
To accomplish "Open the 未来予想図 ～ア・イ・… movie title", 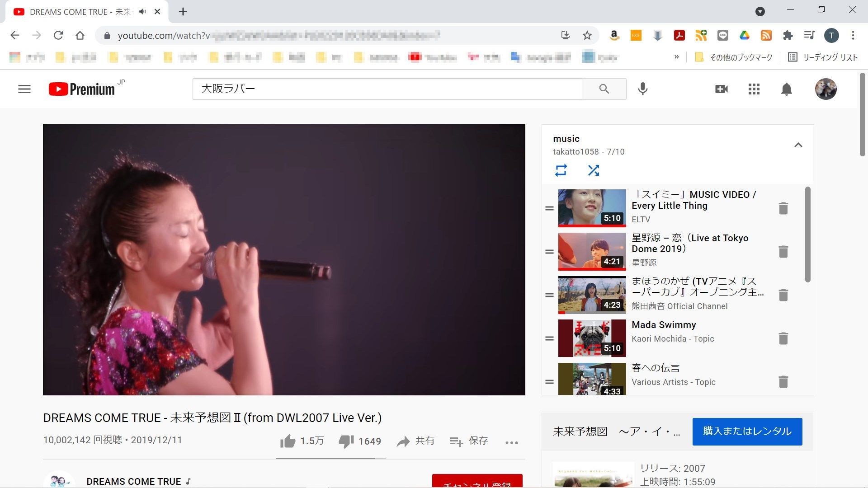I will click(616, 432).
